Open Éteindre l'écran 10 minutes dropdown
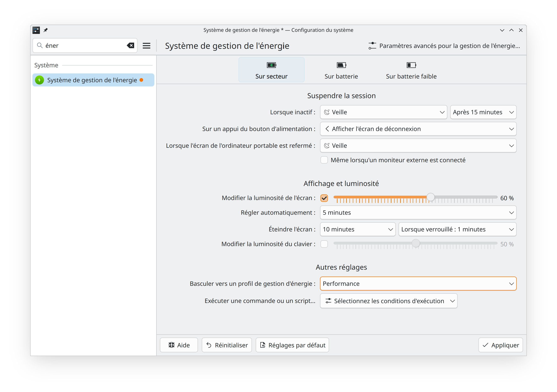The image size is (557, 392). click(x=358, y=229)
